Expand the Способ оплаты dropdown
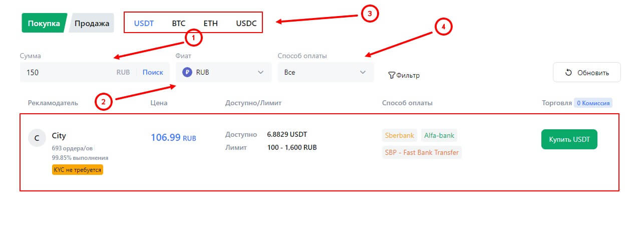 pyautogui.click(x=326, y=72)
